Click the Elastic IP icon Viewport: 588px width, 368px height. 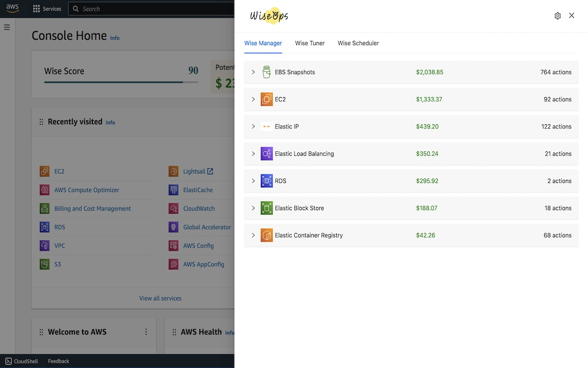click(266, 126)
